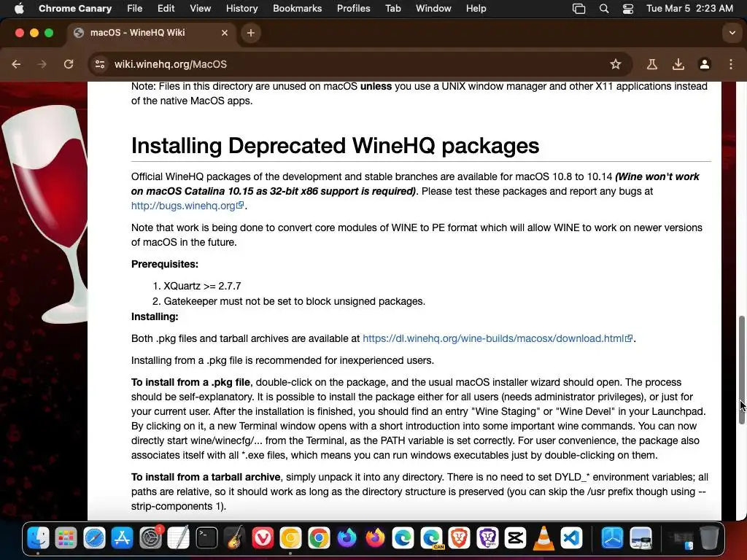Image resolution: width=747 pixels, height=560 pixels.
Task: Launch Safari from the dock
Action: click(94, 538)
